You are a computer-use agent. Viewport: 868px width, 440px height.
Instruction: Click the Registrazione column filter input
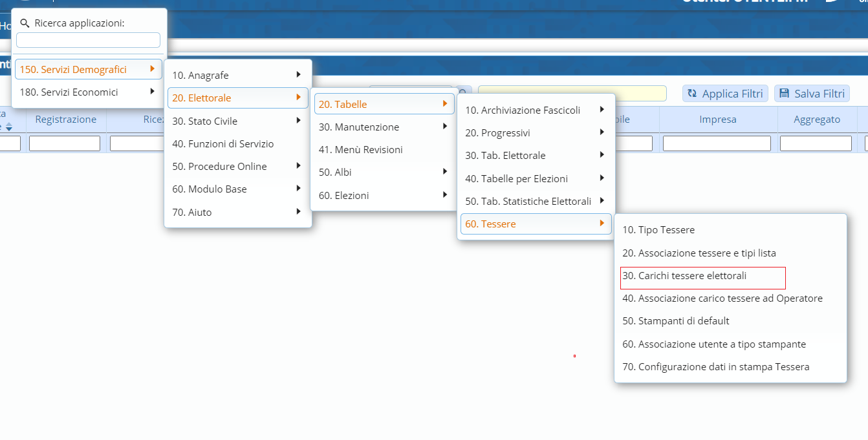pyautogui.click(x=65, y=143)
